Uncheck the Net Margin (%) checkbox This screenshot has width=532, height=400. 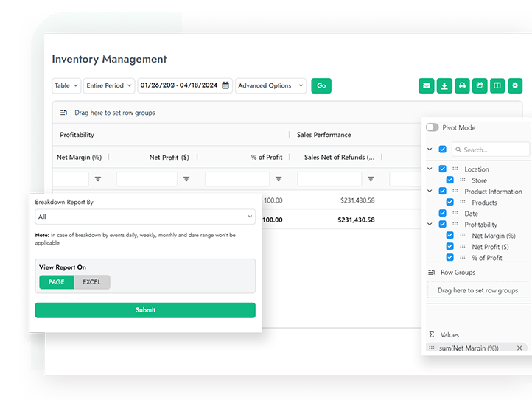click(x=450, y=235)
